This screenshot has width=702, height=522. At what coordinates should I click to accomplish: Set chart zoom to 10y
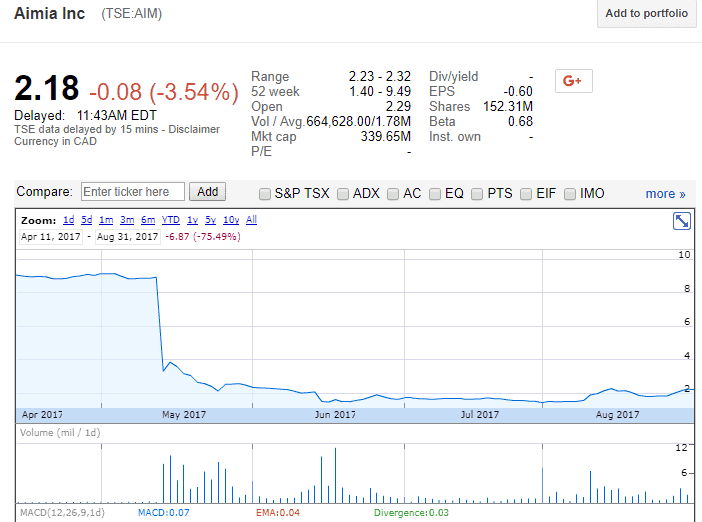231,220
